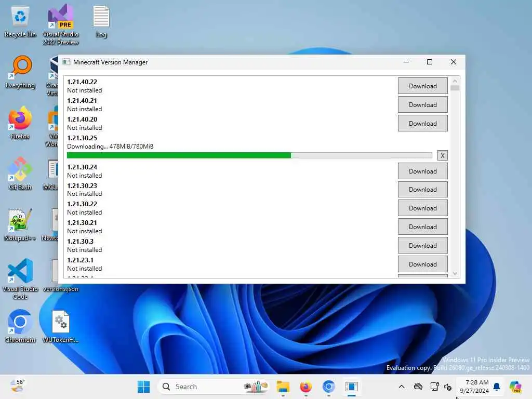Select the Everything search desktop icon
Screen dimensions: 532x399
click(x=20, y=72)
